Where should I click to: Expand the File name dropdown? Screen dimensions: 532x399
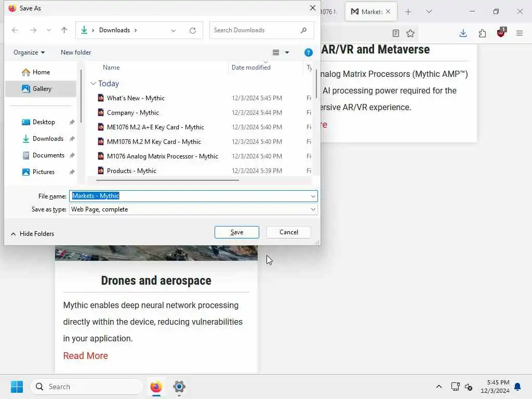313,196
